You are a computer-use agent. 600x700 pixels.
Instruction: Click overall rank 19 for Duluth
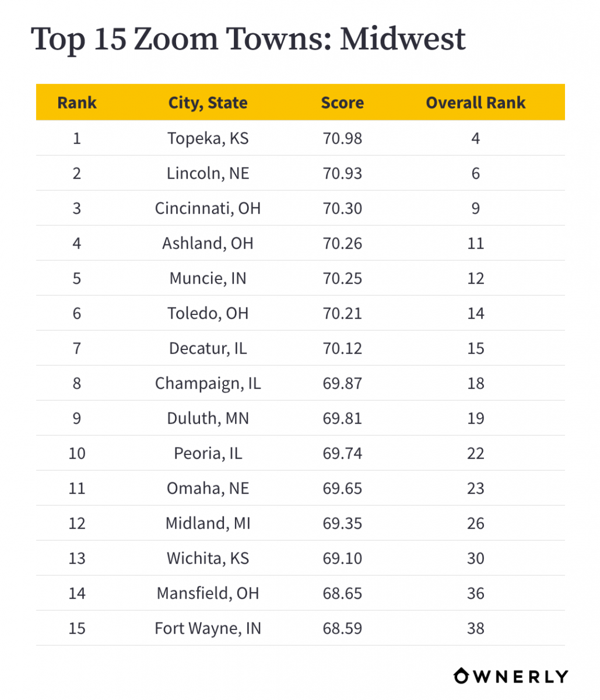[476, 418]
